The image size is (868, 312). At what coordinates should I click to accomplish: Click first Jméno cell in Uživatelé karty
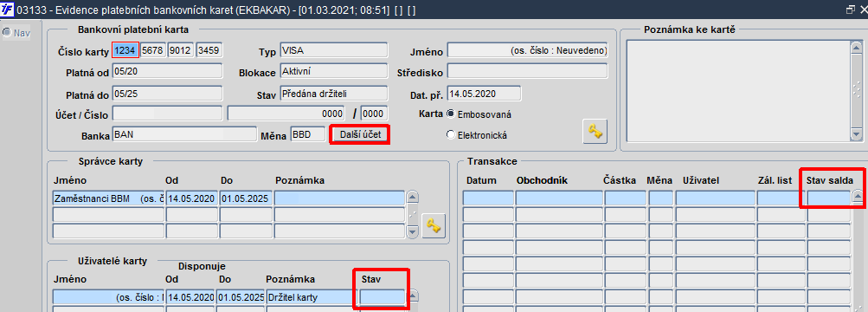(x=108, y=297)
